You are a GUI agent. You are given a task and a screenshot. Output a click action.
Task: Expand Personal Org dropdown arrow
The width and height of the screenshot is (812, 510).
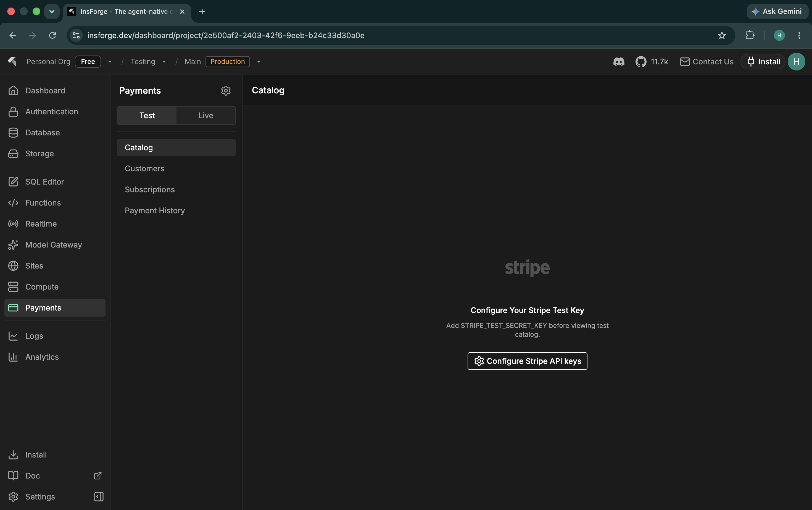click(110, 62)
